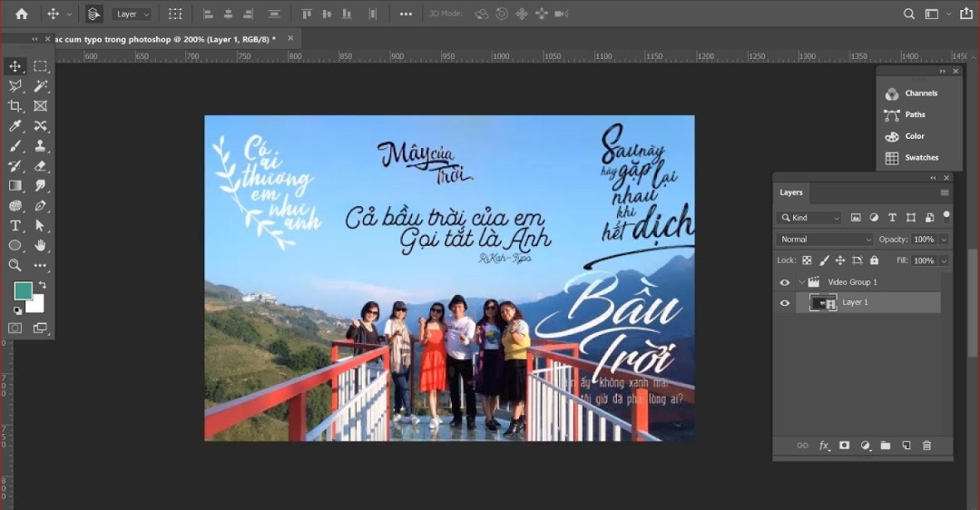980x510 pixels.
Task: Select the Brush tool
Action: pos(15,146)
